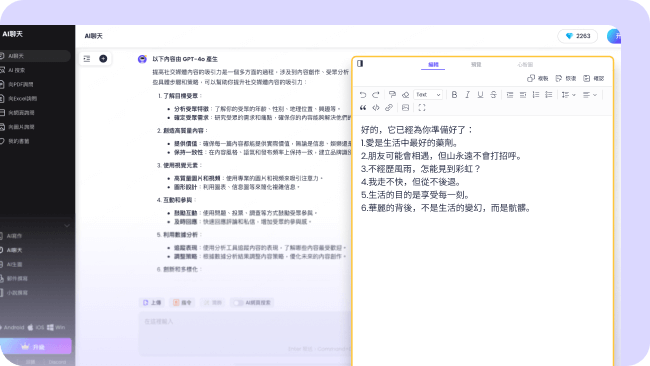
Task: Click the line beginning with 4. in the editor
Action: [x=410, y=182]
